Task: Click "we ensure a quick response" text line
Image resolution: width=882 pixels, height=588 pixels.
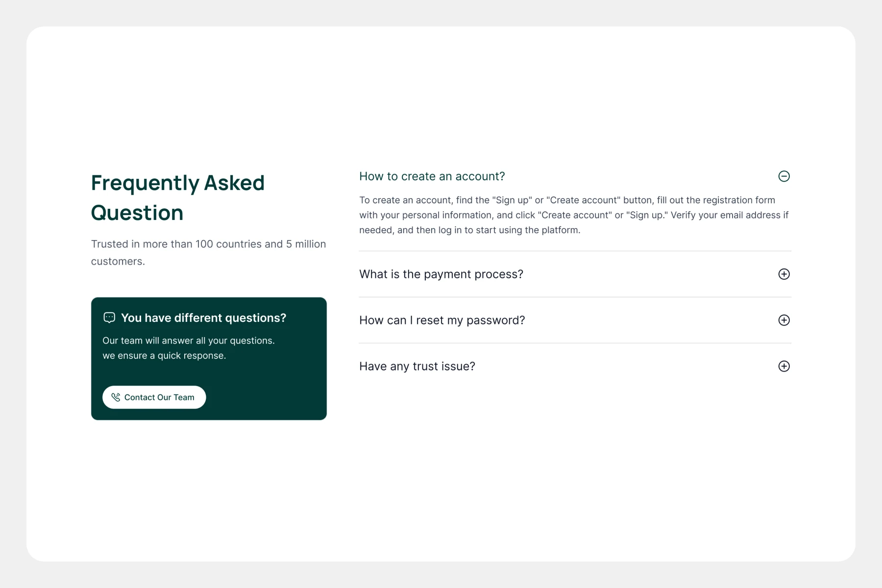Action: coord(164,356)
